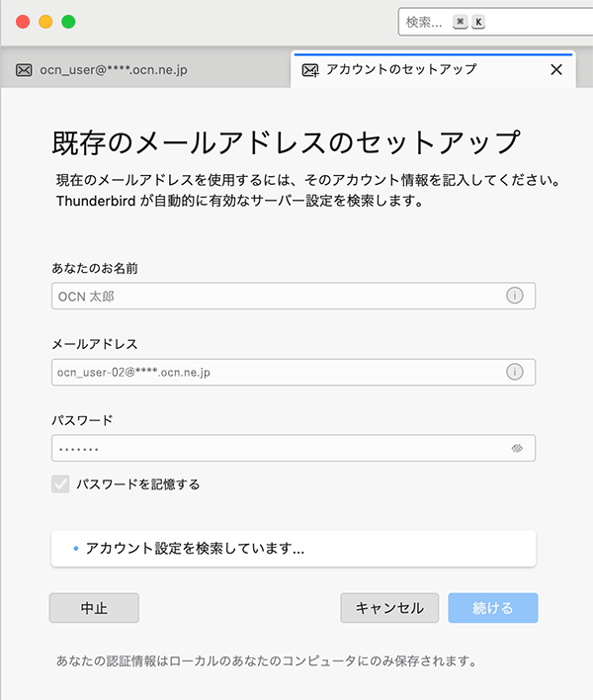Click the yellow minimize window button
The height and width of the screenshot is (700, 593).
(45, 22)
